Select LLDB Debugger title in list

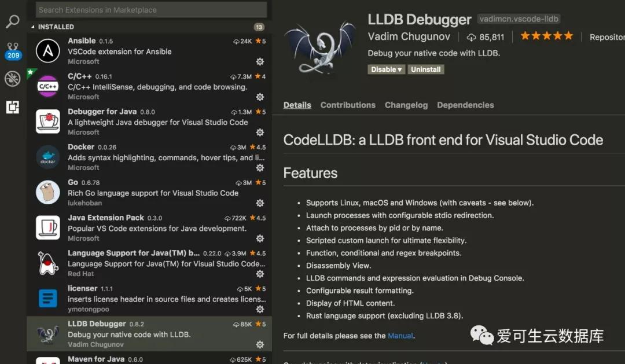(97, 323)
